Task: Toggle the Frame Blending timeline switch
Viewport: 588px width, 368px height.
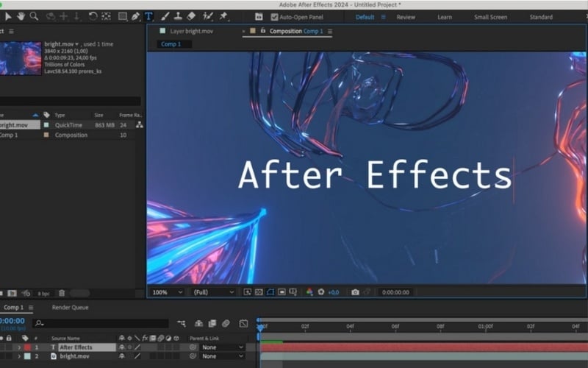Action: coord(212,323)
